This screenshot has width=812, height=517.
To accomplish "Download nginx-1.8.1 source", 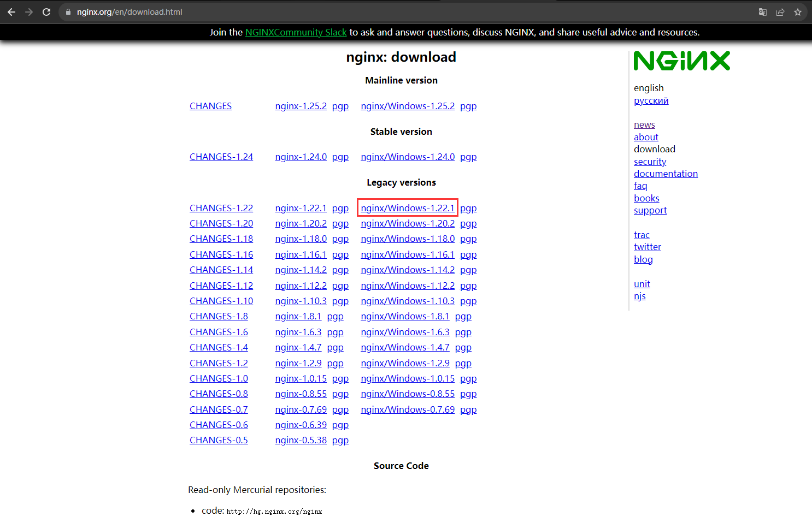I will 298,316.
